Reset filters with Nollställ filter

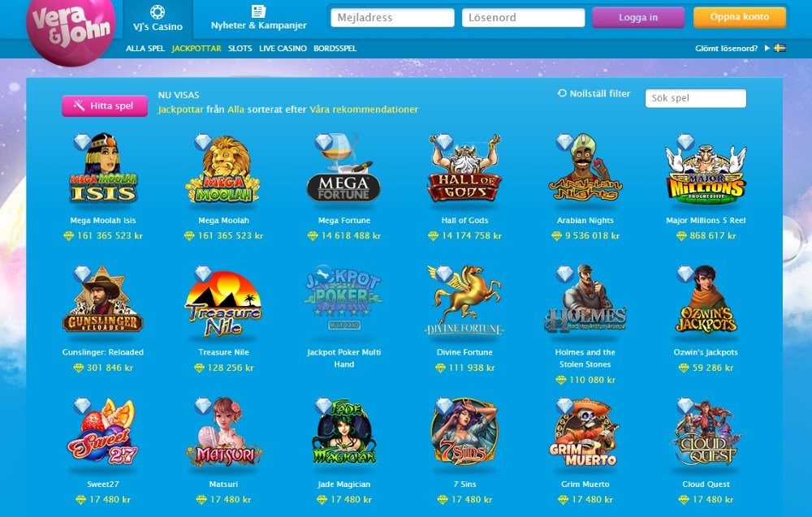594,93
